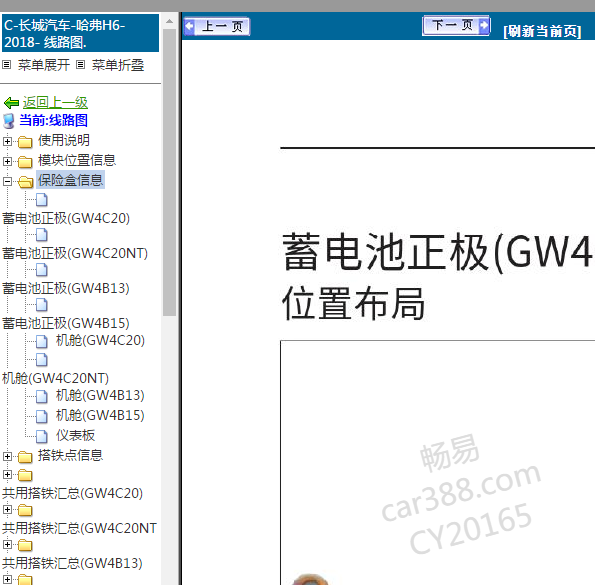Click page icon above 蓄电池正极(GW4B13)
This screenshot has width=595, height=585.
click(x=42, y=270)
